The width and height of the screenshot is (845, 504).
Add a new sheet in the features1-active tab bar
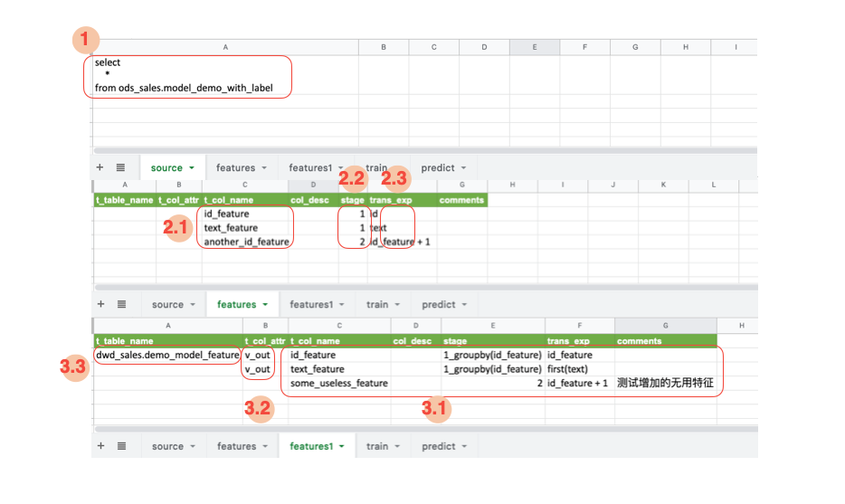pyautogui.click(x=101, y=446)
